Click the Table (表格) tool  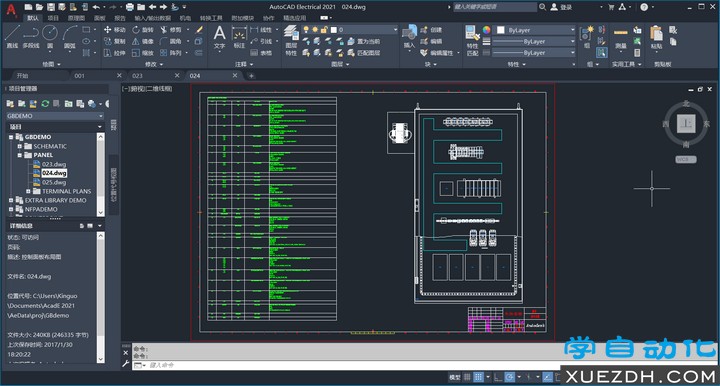(261, 53)
